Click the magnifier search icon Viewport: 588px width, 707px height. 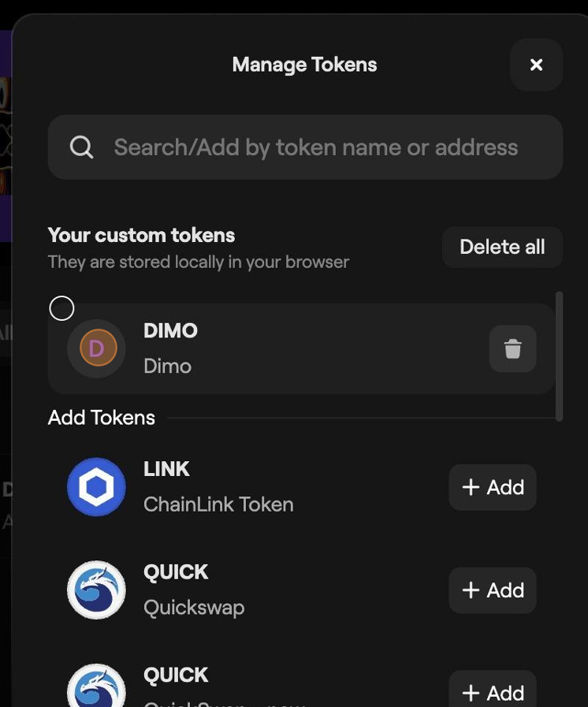click(x=82, y=147)
